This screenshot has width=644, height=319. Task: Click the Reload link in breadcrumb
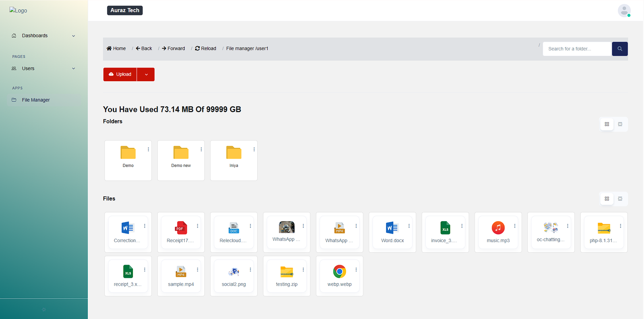pos(206,48)
